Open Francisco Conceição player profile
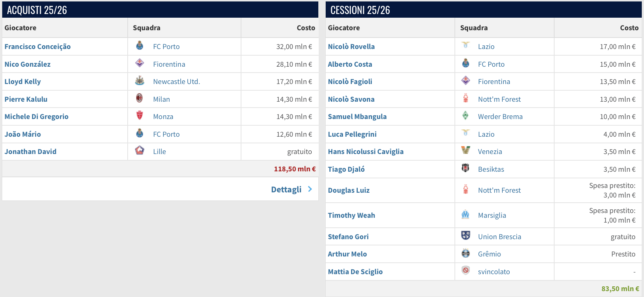644x297 pixels. pyautogui.click(x=38, y=46)
